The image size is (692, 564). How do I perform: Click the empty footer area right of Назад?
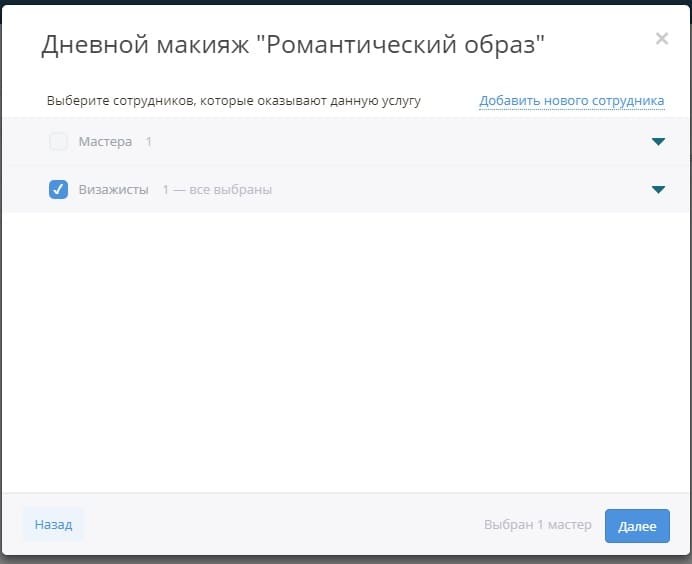pos(280,525)
